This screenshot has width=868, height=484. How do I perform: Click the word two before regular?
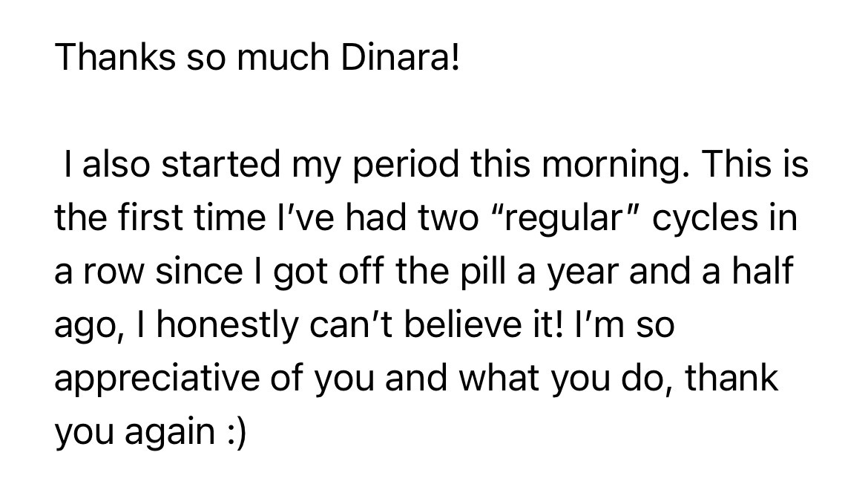coord(448,219)
